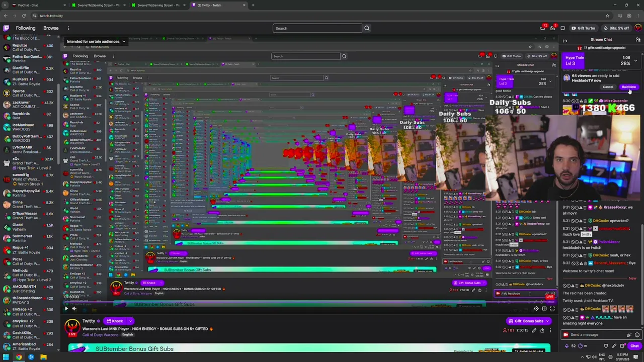Reload the page
644x362 pixels.
coord(24,16)
